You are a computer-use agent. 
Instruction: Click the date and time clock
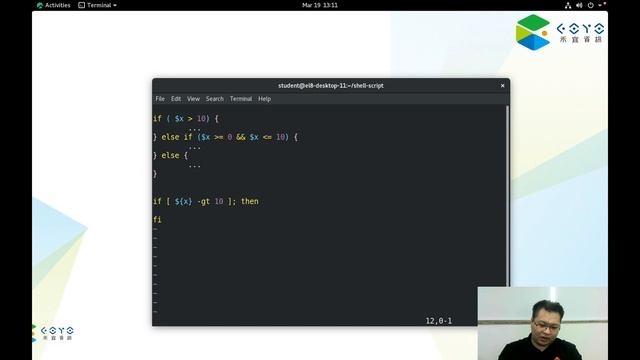[x=320, y=5]
